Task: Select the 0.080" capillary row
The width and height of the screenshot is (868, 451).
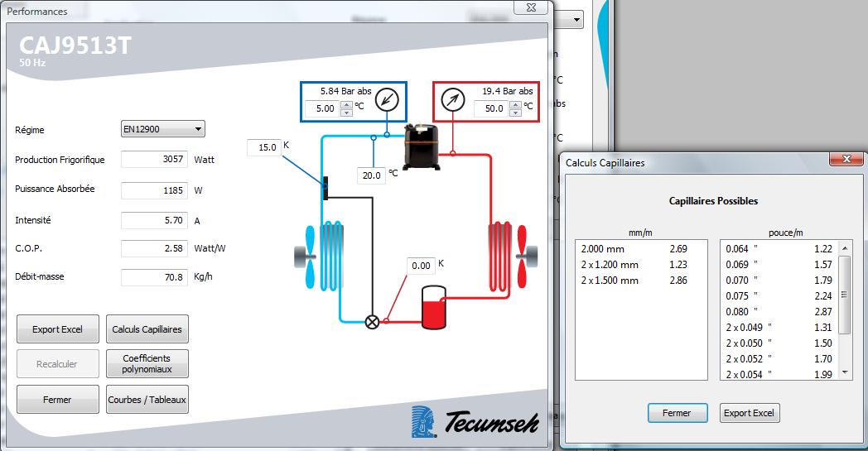Action: (779, 311)
